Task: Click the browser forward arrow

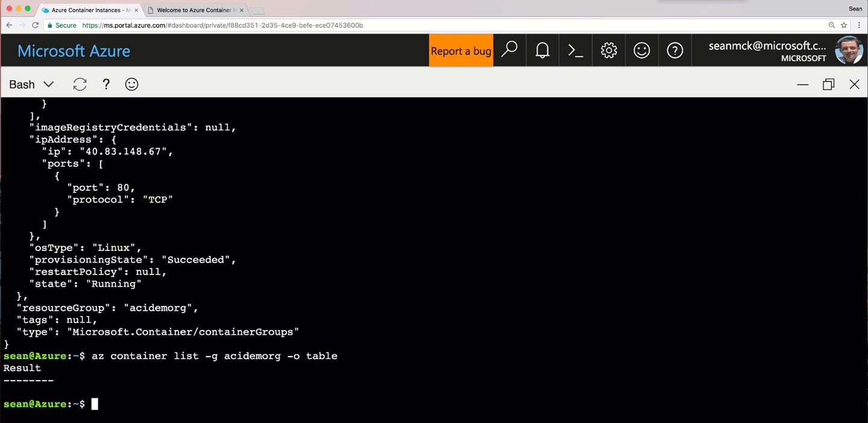Action: click(22, 25)
